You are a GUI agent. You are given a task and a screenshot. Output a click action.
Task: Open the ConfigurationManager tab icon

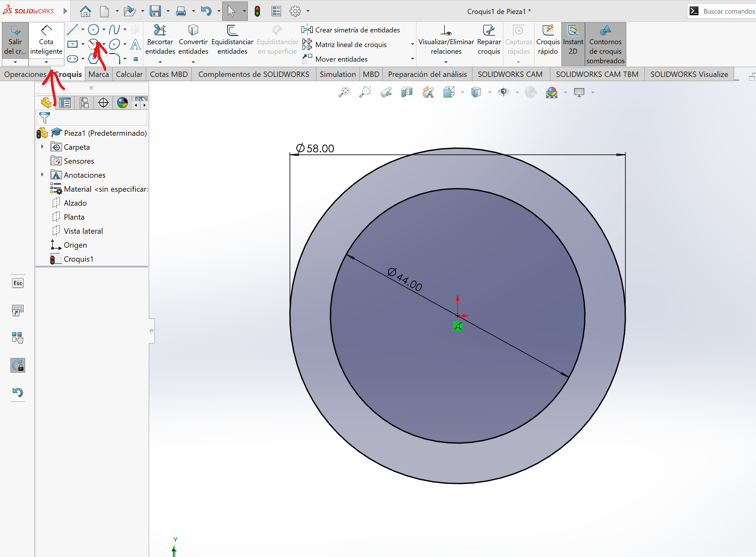pyautogui.click(x=84, y=103)
